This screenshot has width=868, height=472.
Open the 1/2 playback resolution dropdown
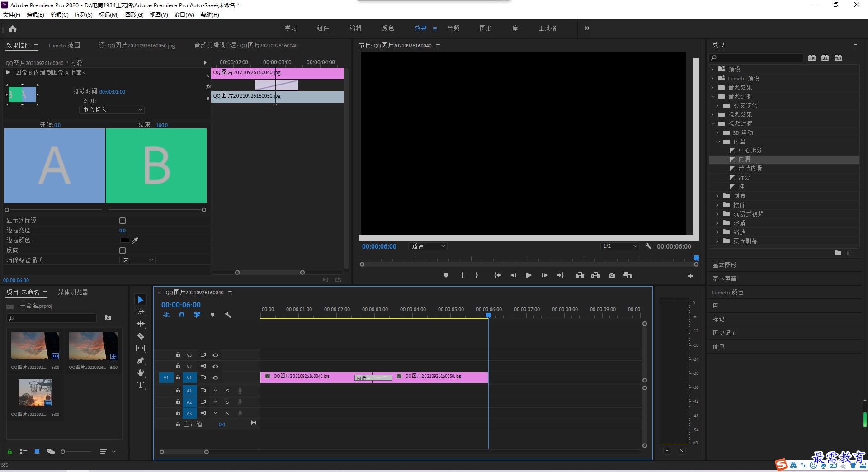619,246
